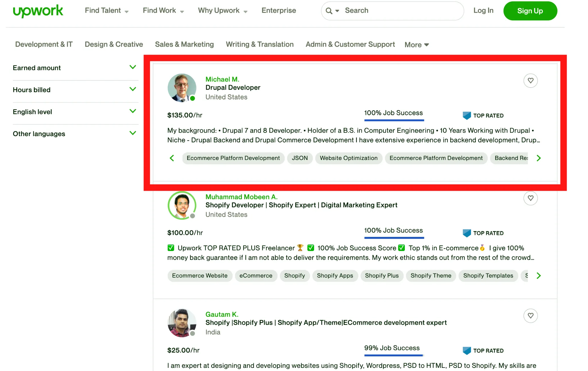
Task: Click heart icon on Gautam K. card
Action: [x=530, y=316]
